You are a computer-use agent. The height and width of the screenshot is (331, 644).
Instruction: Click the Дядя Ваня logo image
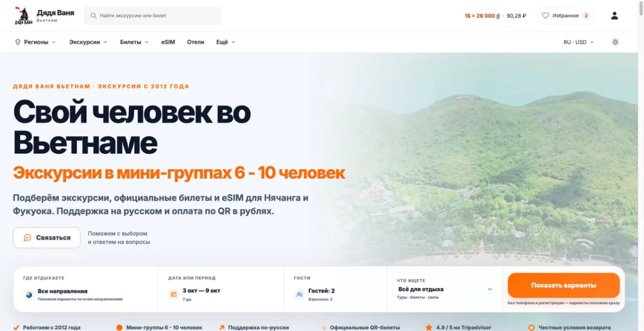click(23, 16)
